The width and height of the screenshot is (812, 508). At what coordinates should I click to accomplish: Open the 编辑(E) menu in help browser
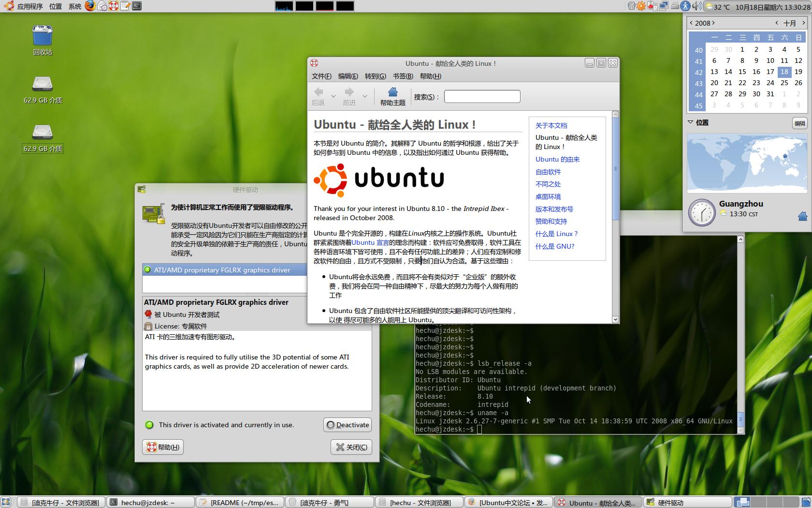[348, 76]
